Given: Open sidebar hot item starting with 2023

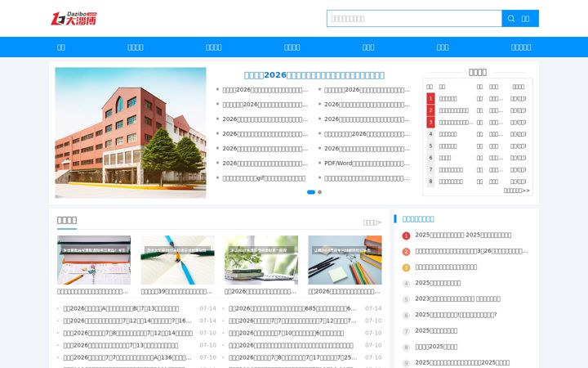Looking at the screenshot, I should click(457, 299).
